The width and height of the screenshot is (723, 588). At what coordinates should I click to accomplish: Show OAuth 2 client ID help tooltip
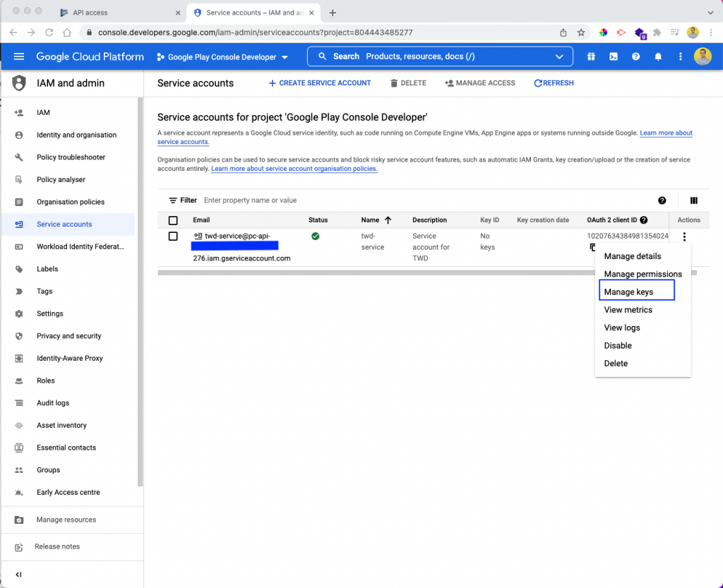tap(644, 220)
